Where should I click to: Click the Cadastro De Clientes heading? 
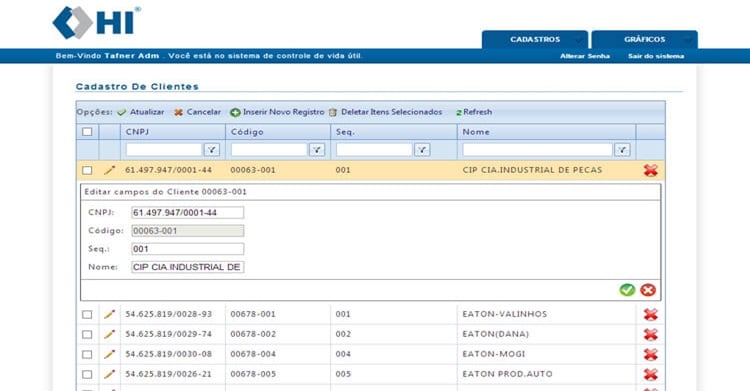tap(137, 87)
